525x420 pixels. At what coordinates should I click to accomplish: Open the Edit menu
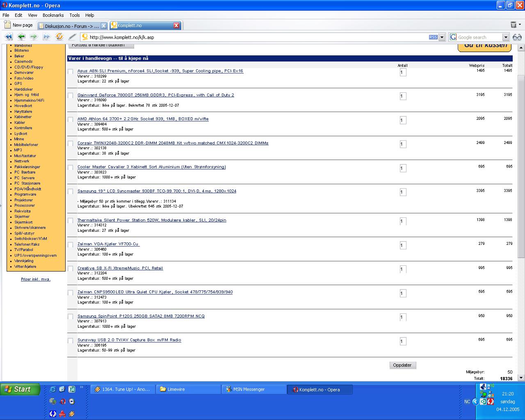(x=18, y=15)
